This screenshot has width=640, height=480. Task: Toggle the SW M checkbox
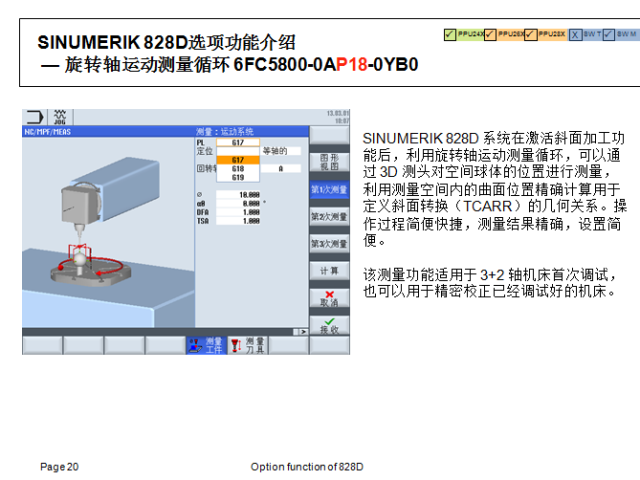tap(608, 34)
